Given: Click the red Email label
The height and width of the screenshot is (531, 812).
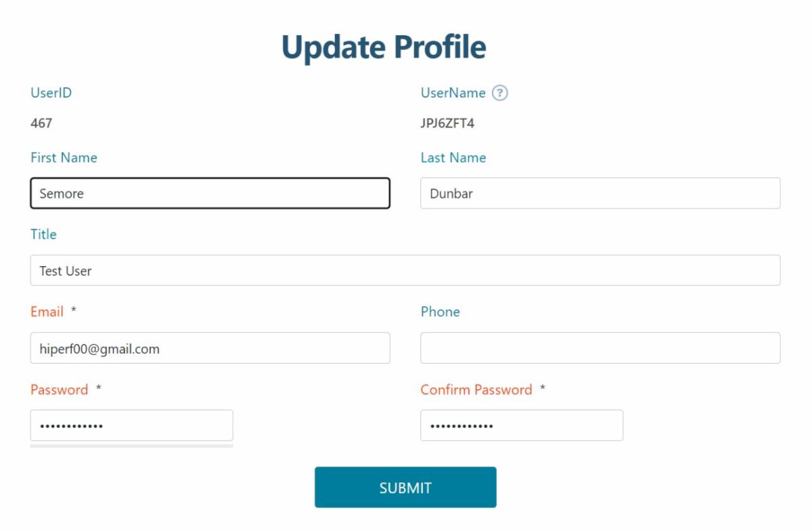Looking at the screenshot, I should (x=47, y=312).
